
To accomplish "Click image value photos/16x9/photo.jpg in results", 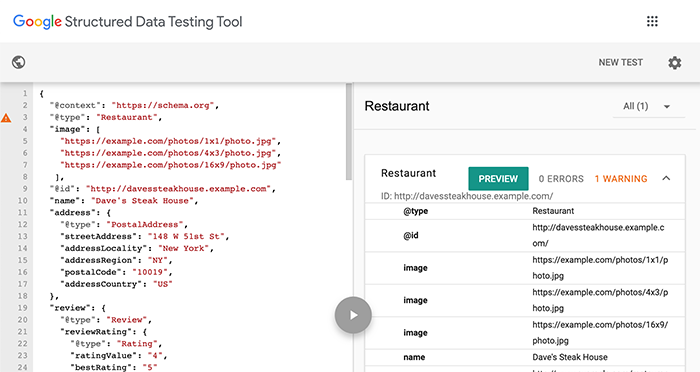I will pyautogui.click(x=600, y=332).
